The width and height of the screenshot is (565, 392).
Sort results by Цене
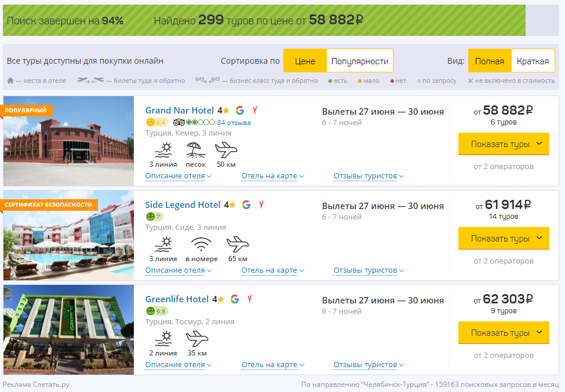pyautogui.click(x=305, y=61)
